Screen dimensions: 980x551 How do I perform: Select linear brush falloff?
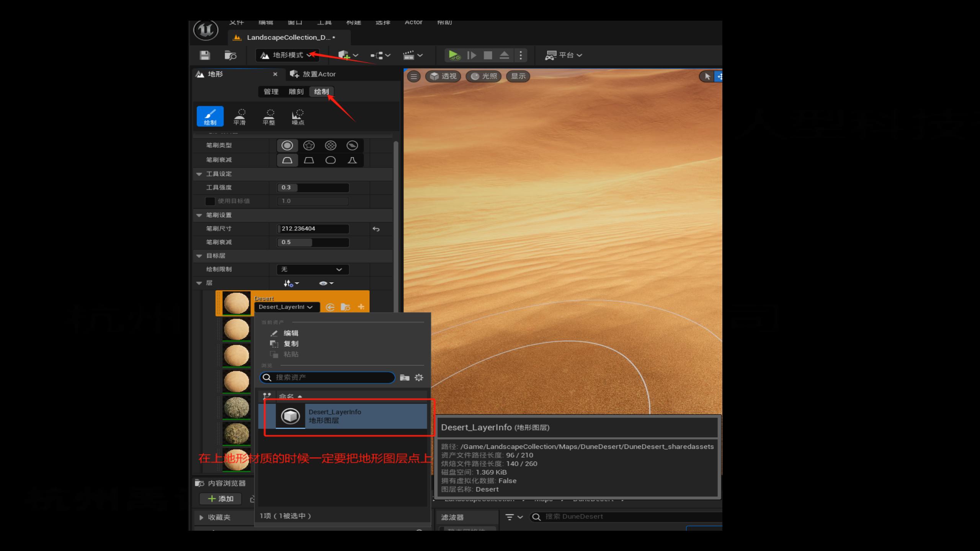tap(309, 160)
